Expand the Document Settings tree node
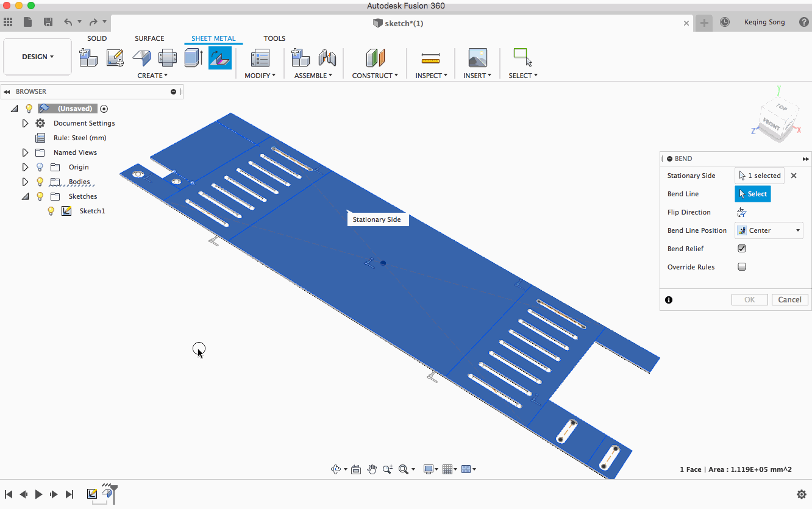Screen dimensions: 812x509 (25, 123)
